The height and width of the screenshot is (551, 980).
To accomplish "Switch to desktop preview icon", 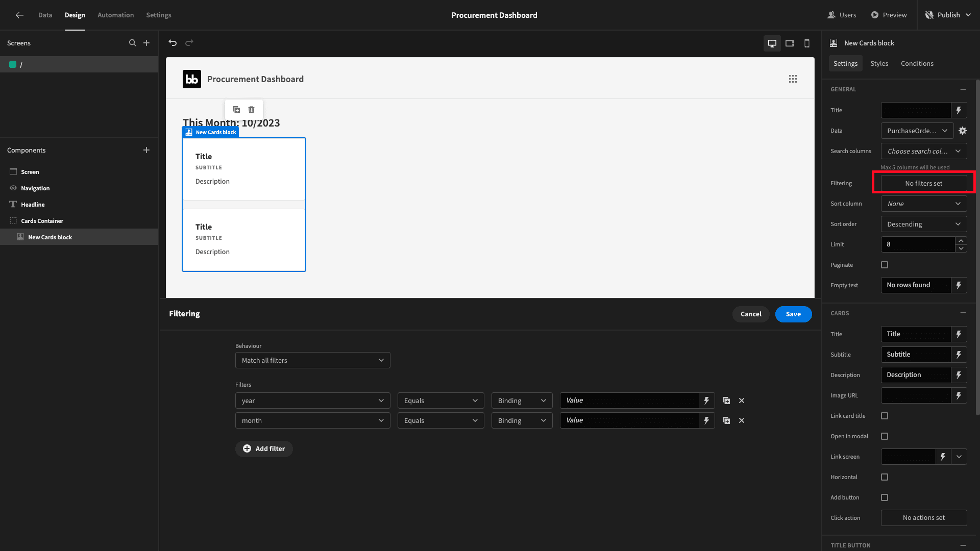I will pyautogui.click(x=772, y=43).
